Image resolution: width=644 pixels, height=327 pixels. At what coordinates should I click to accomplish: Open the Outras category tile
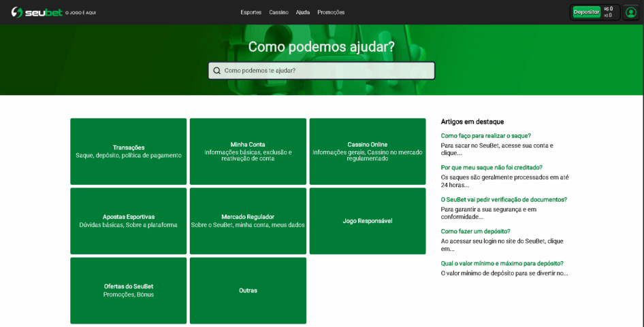pyautogui.click(x=248, y=290)
